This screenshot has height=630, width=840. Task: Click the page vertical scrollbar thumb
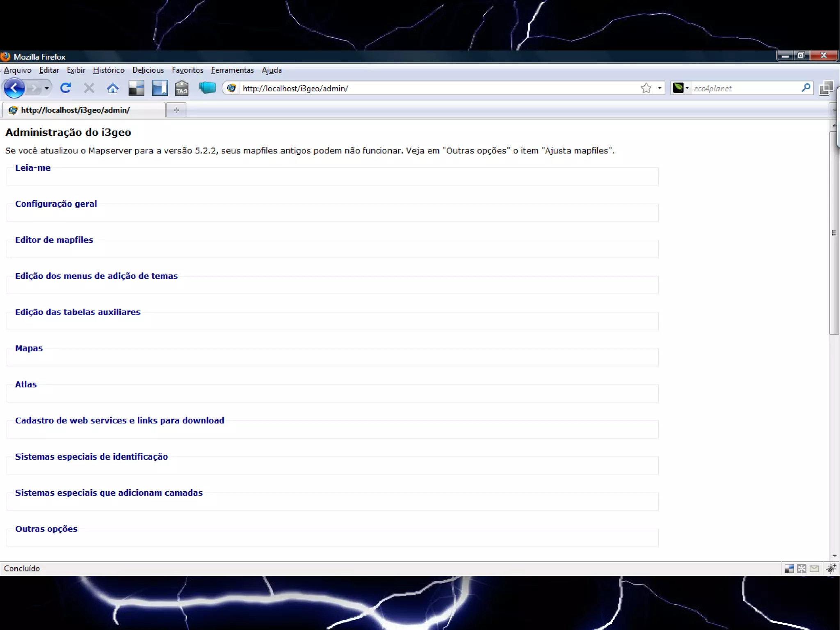click(x=834, y=233)
